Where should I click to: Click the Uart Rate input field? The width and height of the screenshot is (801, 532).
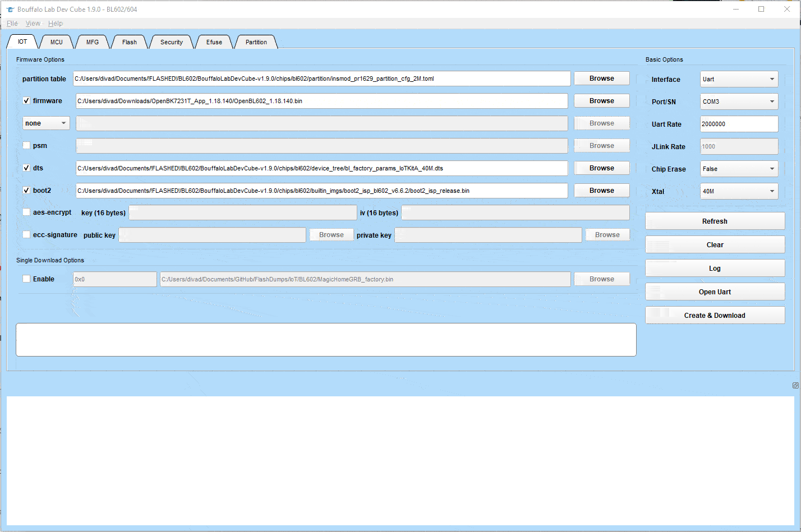[739, 124]
